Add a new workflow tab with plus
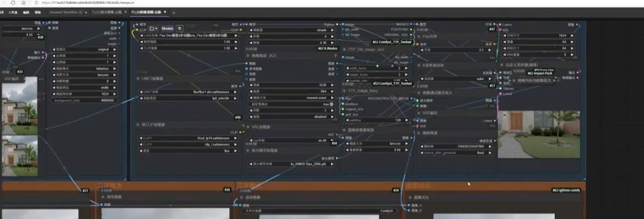 (x=174, y=12)
